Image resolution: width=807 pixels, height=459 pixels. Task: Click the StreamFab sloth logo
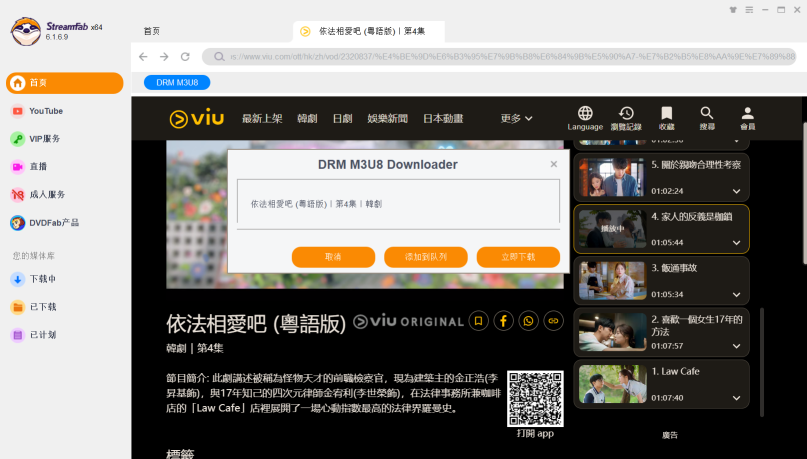(26, 31)
